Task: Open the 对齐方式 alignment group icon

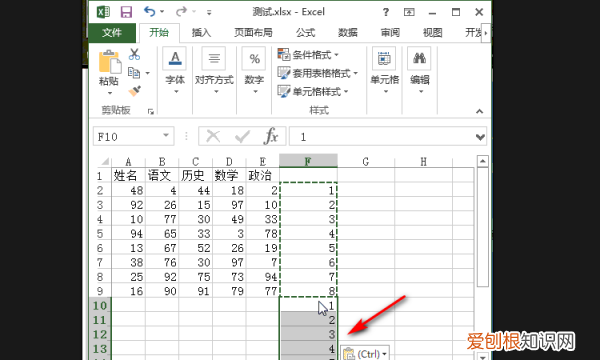Action: 214,58
